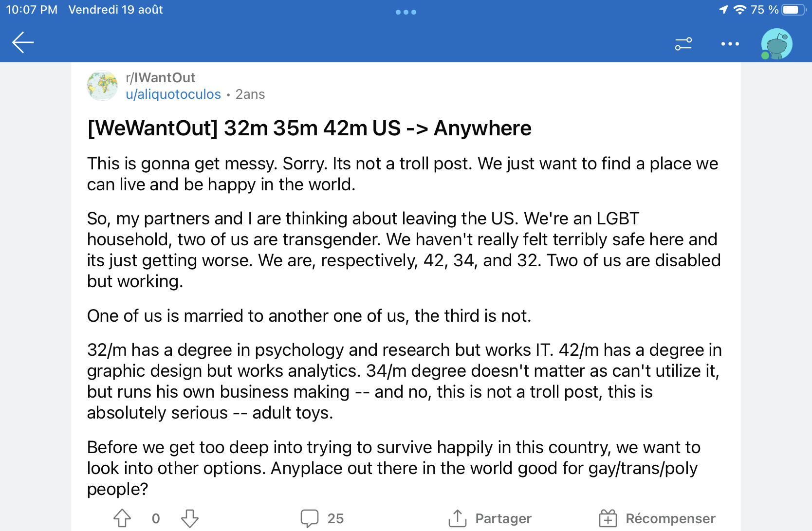Upvote the post
The height and width of the screenshot is (531, 812).
click(122, 518)
